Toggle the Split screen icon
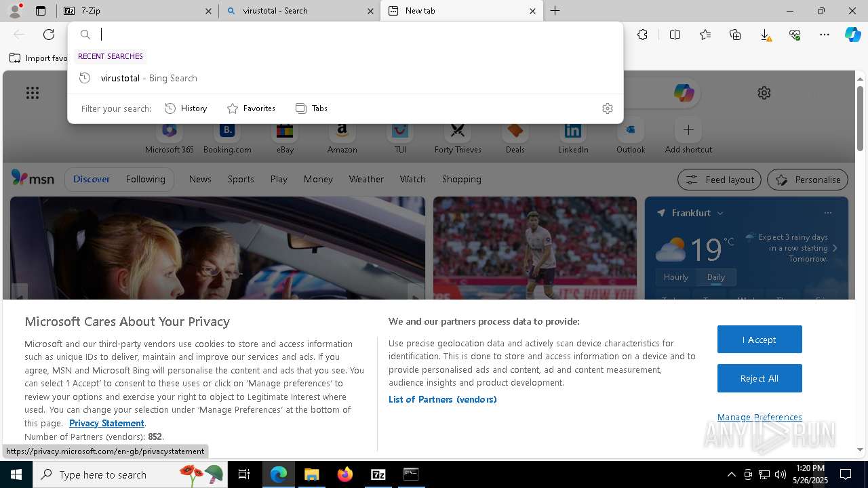The width and height of the screenshot is (868, 488). [675, 35]
